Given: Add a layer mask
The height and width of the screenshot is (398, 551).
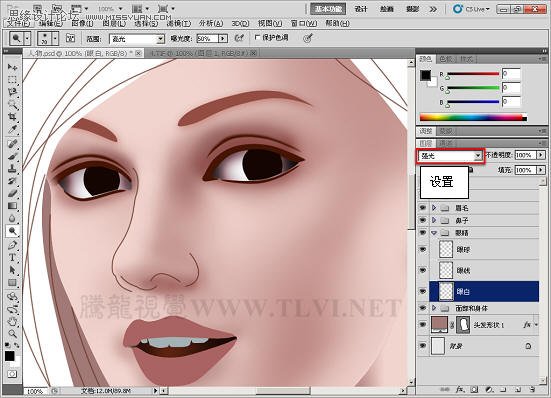Looking at the screenshot, I should pyautogui.click(x=474, y=389).
